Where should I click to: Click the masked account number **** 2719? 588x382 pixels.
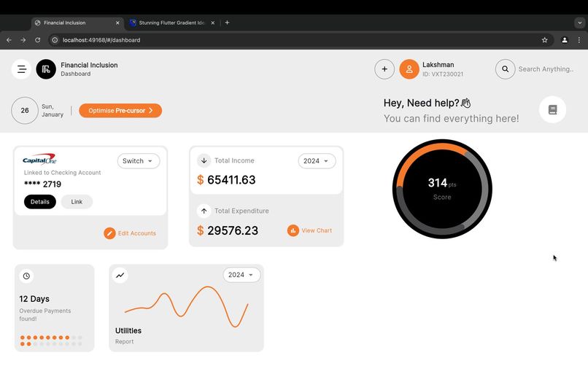click(x=42, y=184)
